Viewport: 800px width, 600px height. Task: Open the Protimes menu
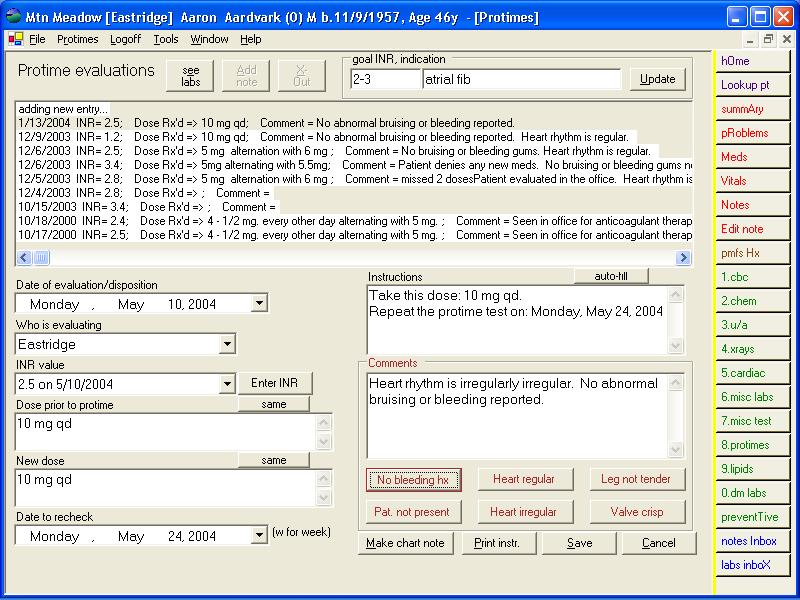(x=77, y=39)
